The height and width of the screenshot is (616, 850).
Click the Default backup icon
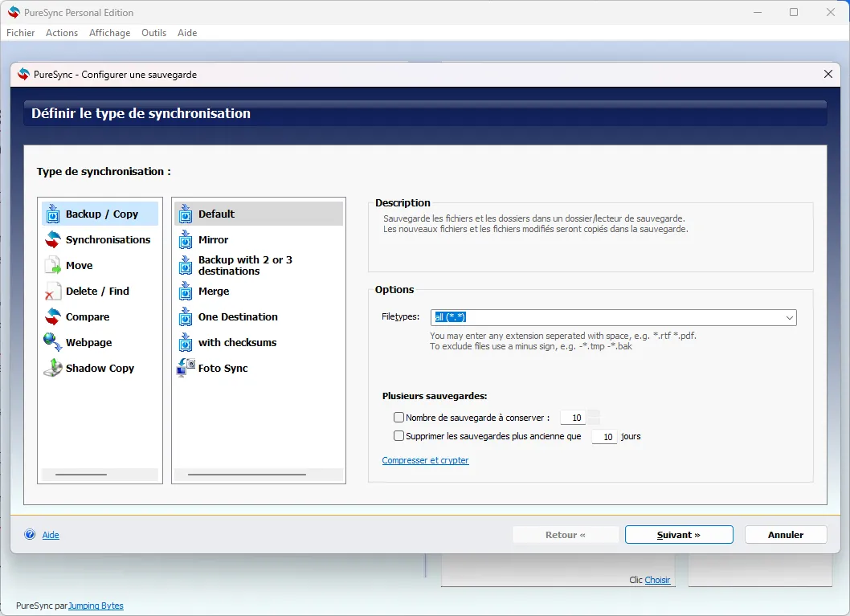pyautogui.click(x=186, y=214)
